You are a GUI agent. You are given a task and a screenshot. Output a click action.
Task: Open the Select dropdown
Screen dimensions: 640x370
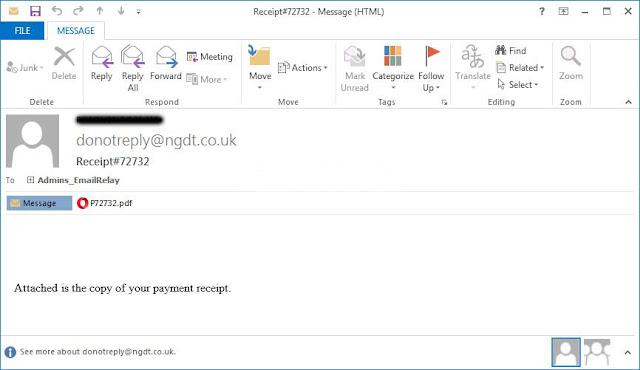coord(518,85)
